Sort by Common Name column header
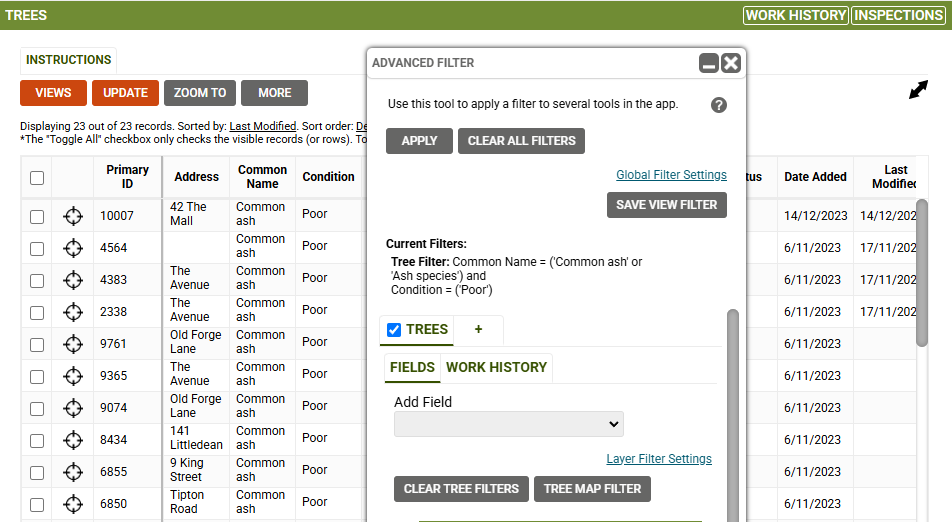The width and height of the screenshot is (952, 522). point(262,177)
